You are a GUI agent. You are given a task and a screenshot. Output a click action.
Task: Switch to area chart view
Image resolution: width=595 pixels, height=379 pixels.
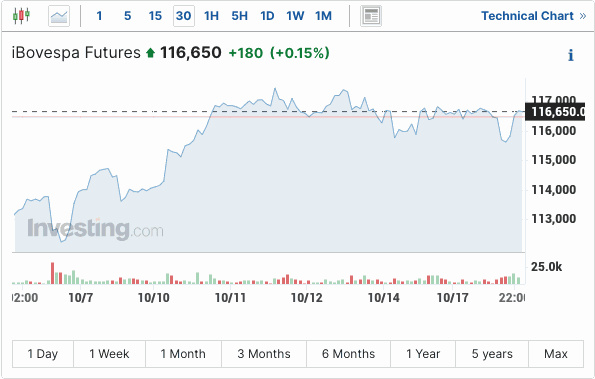click(59, 16)
